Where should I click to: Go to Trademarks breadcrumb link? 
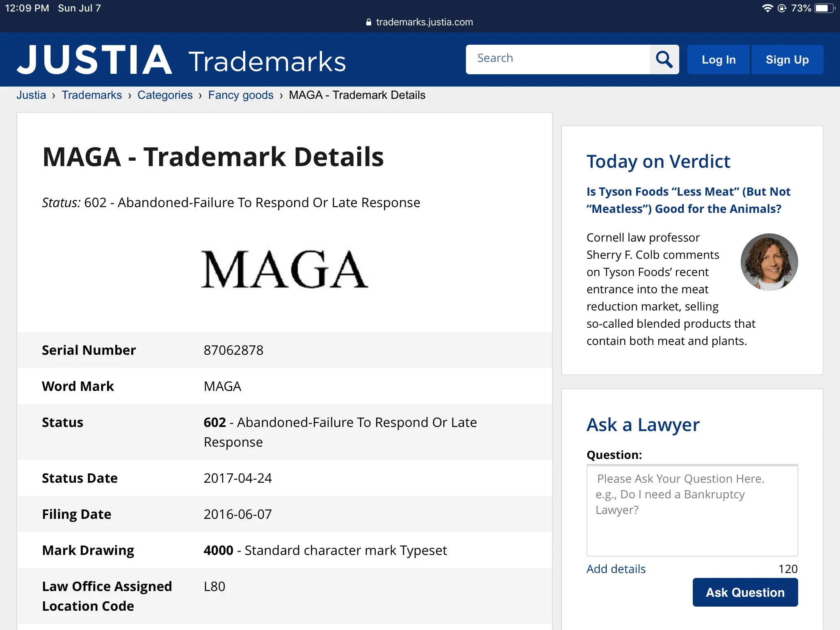pos(91,95)
